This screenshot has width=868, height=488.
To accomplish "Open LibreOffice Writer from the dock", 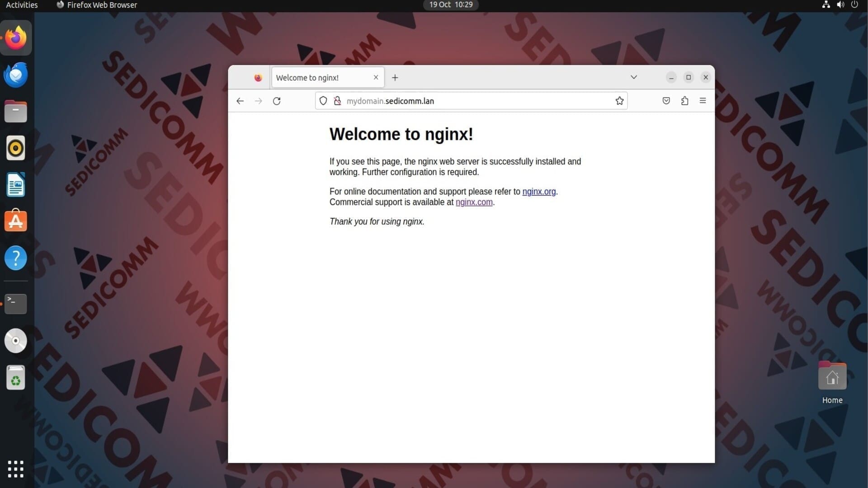I will pos(16,185).
